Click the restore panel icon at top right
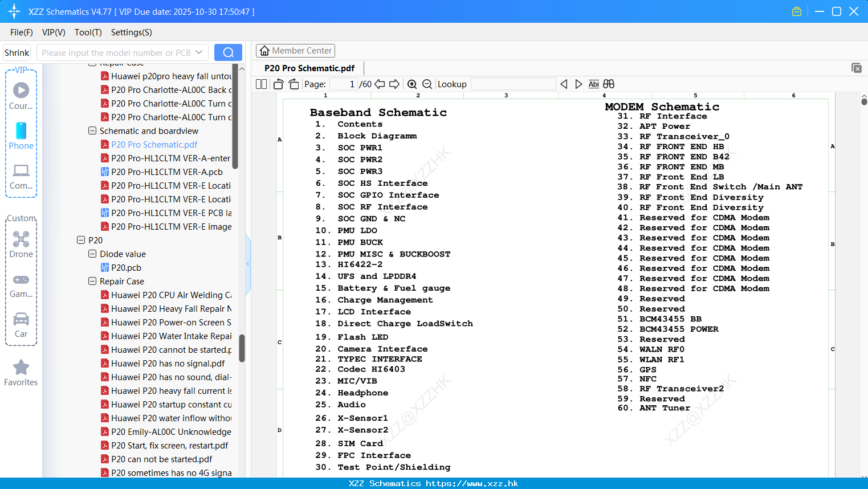 pyautogui.click(x=857, y=68)
